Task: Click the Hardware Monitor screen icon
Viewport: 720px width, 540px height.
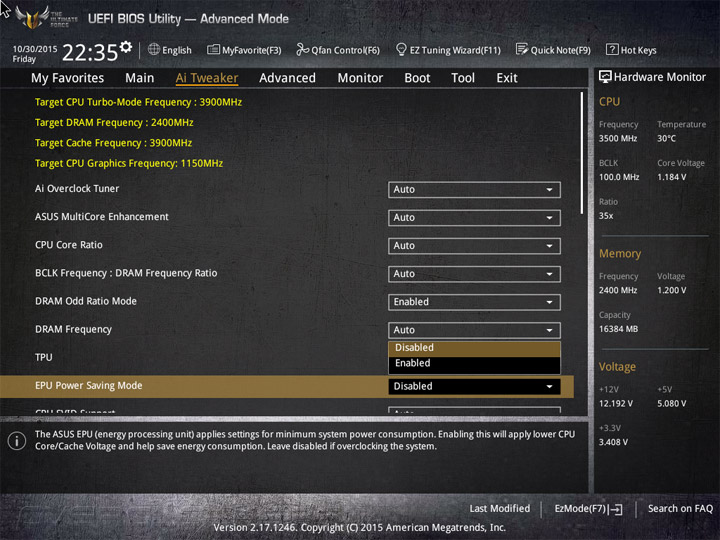Action: (x=605, y=77)
